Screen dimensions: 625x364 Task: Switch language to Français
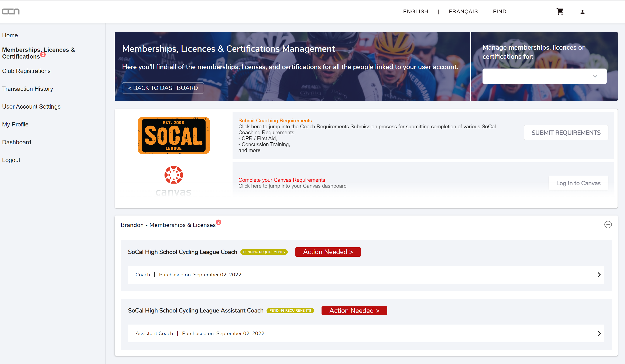point(463,11)
